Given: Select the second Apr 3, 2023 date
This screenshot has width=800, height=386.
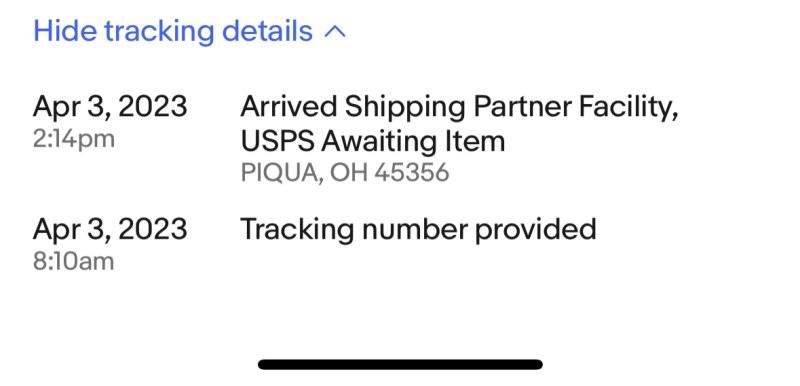Looking at the screenshot, I should click(x=110, y=229).
